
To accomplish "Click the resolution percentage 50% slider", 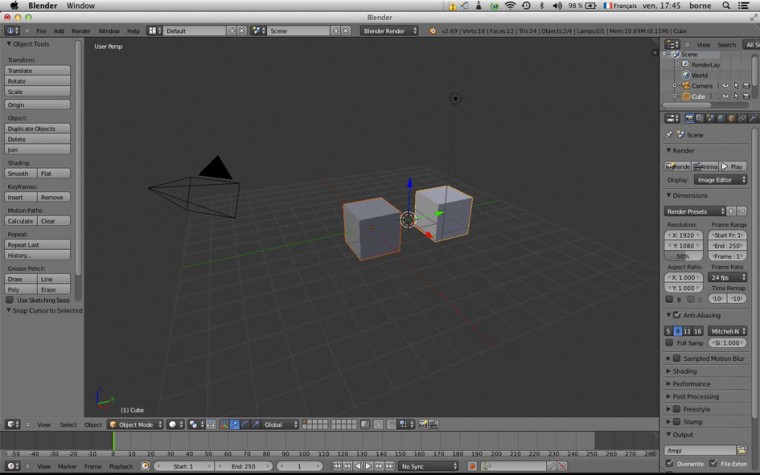I will point(682,256).
